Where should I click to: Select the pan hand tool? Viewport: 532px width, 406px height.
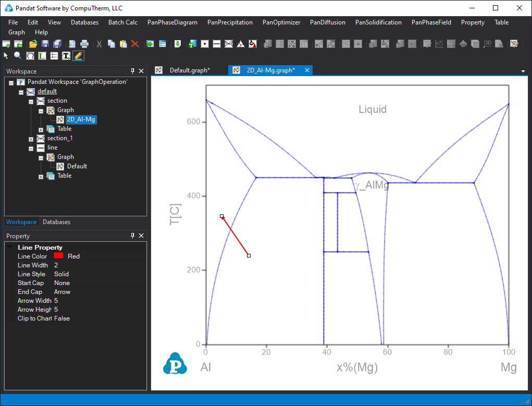[30, 55]
